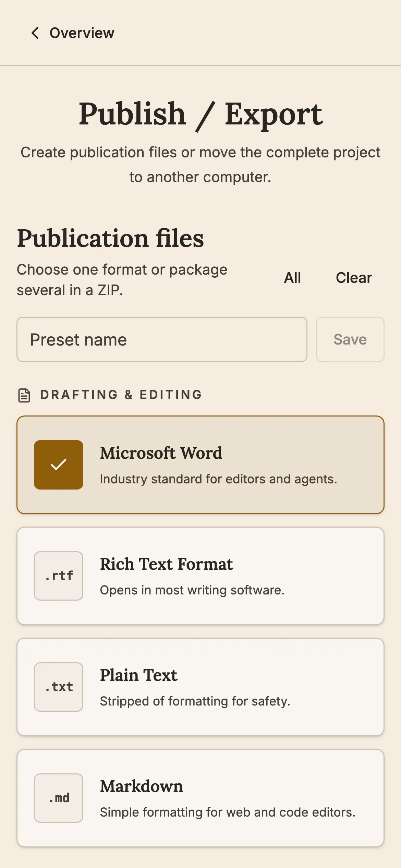Click the document icon beside Drafting & Editing

[x=24, y=395]
